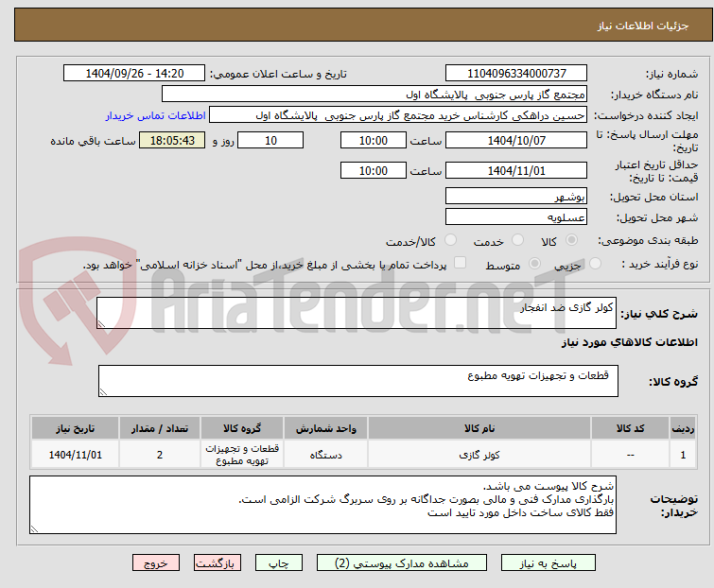This screenshot has height=588, width=714.
Task: Click the شرح کلی نیاز text area
Action: (357, 313)
